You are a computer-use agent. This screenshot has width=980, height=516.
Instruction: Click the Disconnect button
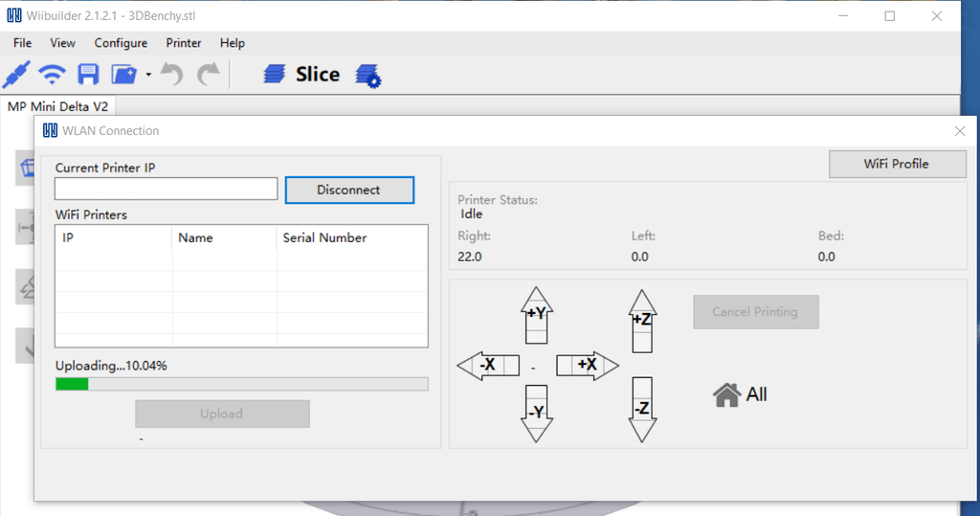coord(349,191)
